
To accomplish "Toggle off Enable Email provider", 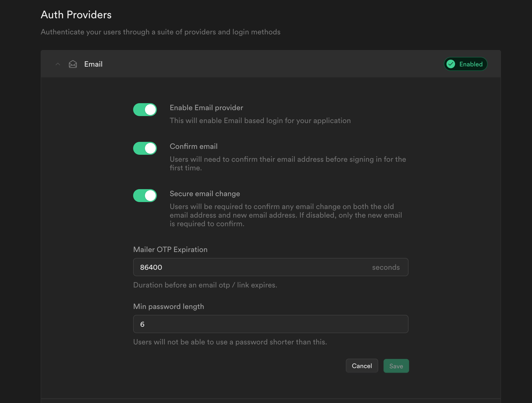I will tap(145, 109).
